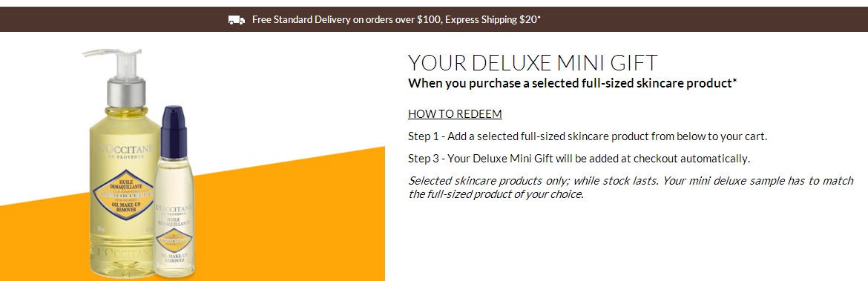868x281 pixels.
Task: Click the delivery truck icon in banner
Action: pos(237,20)
